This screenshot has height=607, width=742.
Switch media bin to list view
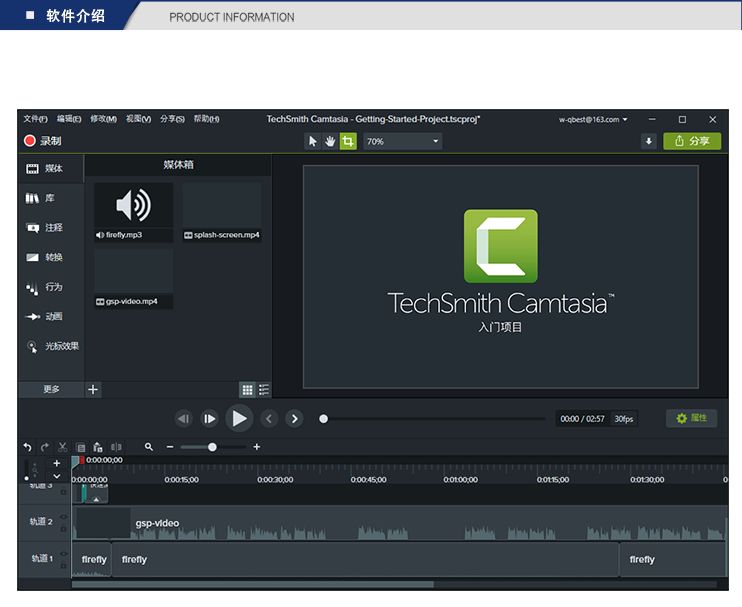pos(264,390)
